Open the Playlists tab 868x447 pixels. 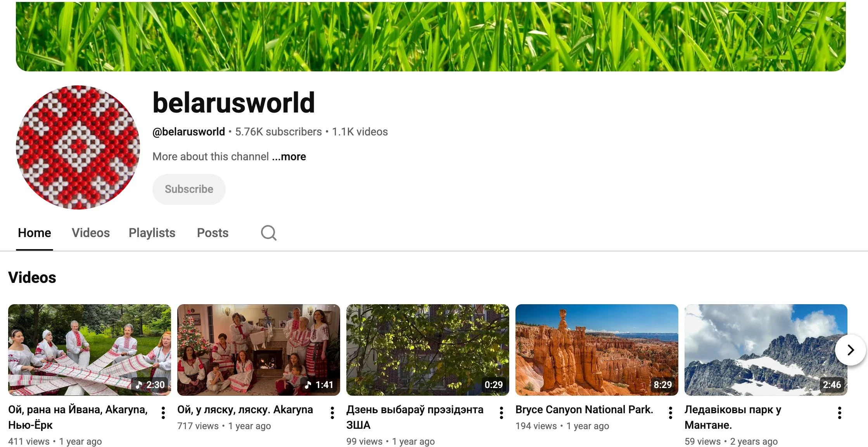click(x=152, y=233)
